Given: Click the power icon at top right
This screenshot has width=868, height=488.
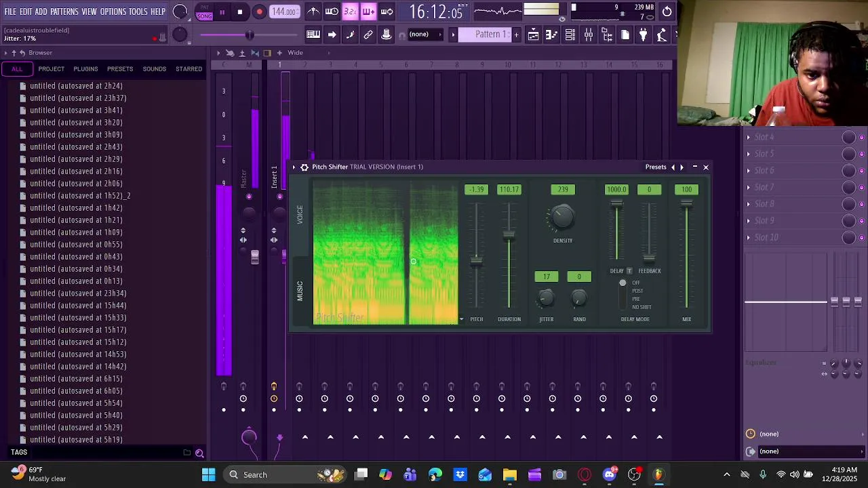Looking at the screenshot, I should tap(667, 12).
